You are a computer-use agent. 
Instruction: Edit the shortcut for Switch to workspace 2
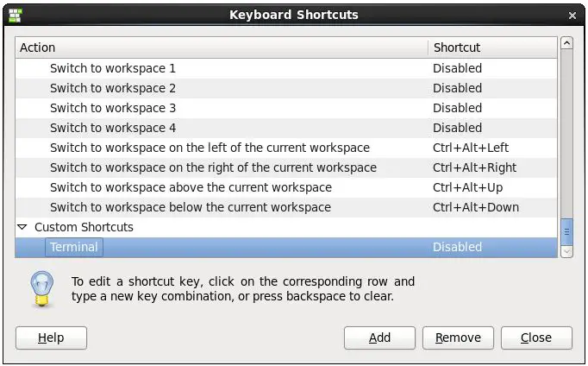(457, 88)
